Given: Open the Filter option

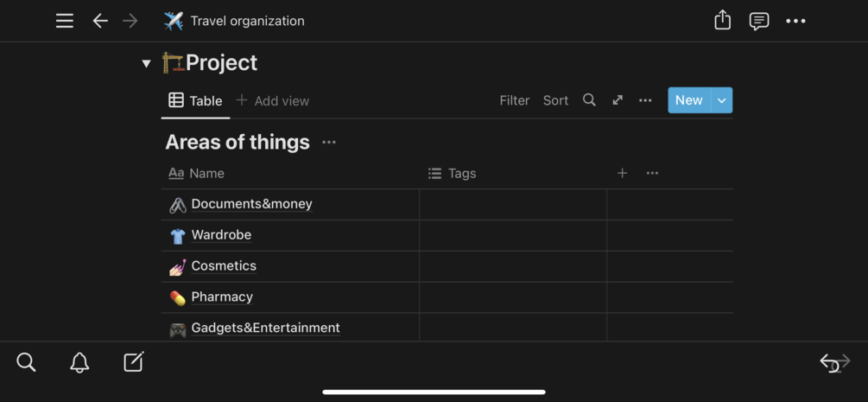Looking at the screenshot, I should coord(514,100).
